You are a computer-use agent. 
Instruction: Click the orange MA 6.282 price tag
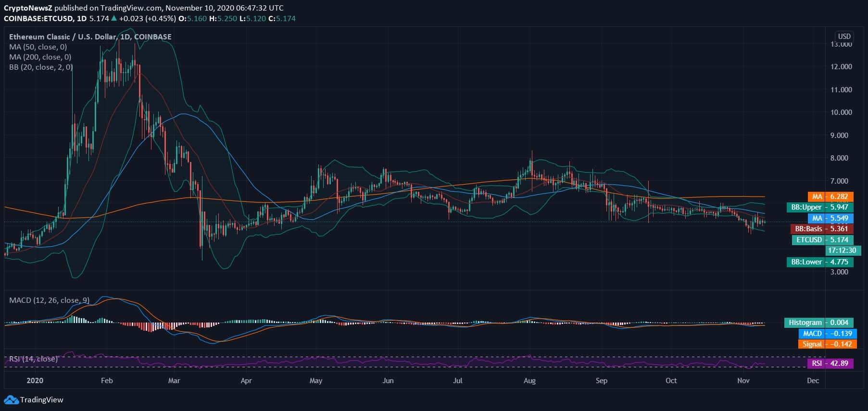pos(830,197)
